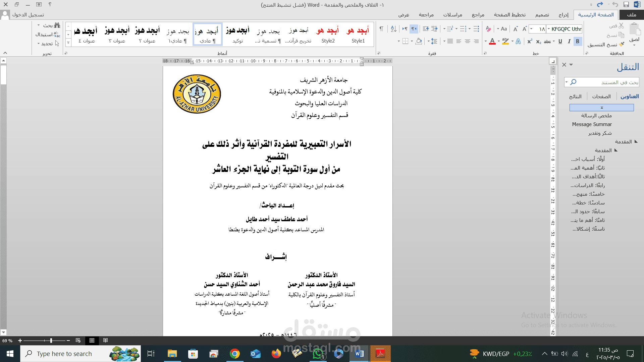Apply superscript x² formatting
This screenshot has width=644, height=362.
[x=530, y=42]
